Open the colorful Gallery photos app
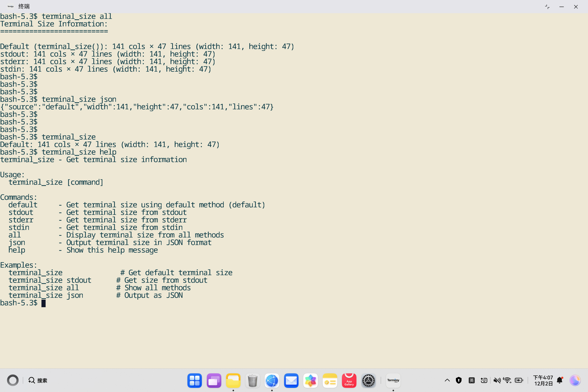The image size is (588, 392). 310,380
